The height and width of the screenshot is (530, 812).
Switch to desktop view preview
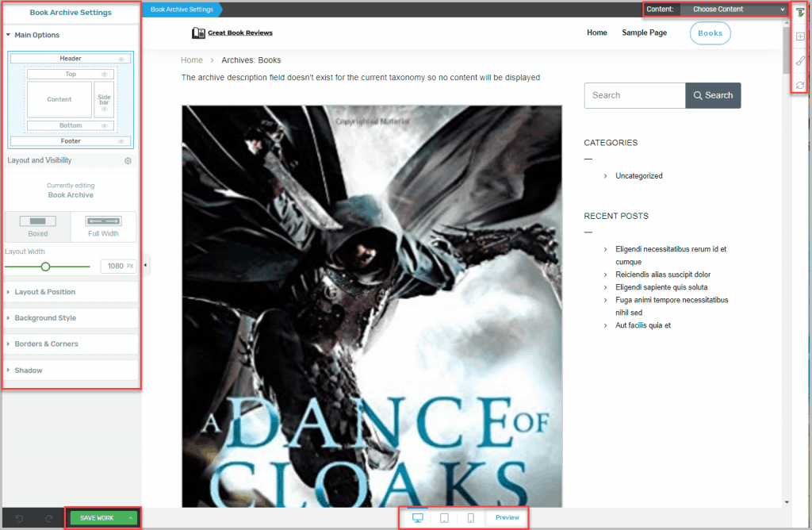(x=418, y=518)
